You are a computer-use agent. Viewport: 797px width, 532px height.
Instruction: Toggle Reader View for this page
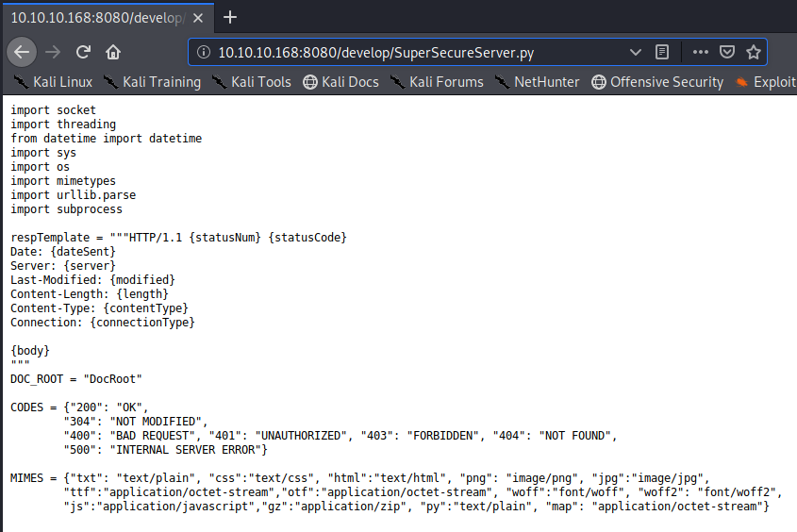pos(662,52)
